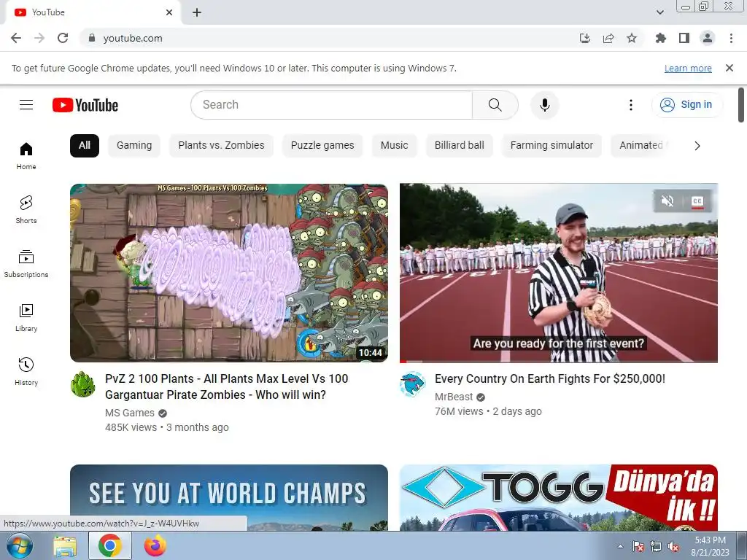Click the Chrome taskbar icon
Viewport: 747px width, 560px height.
[x=110, y=545]
